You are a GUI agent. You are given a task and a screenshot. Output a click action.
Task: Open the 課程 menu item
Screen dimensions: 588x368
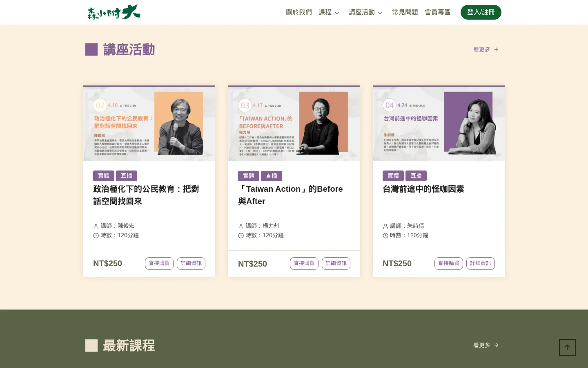pos(325,12)
